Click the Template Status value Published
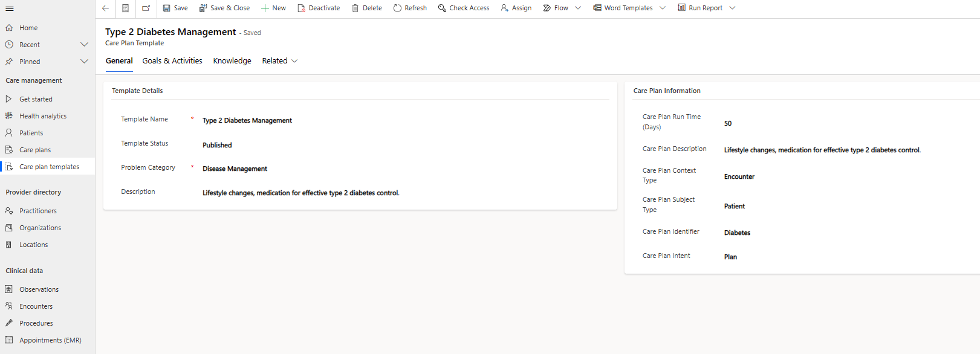 coord(217,145)
